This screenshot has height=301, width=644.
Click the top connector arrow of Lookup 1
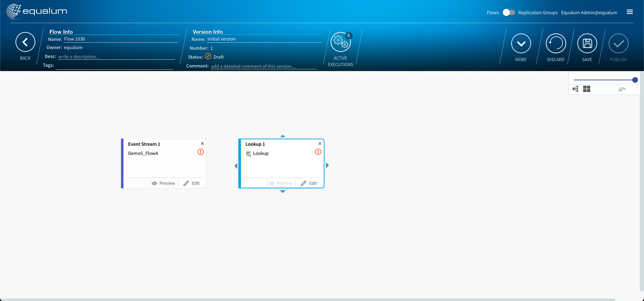click(x=283, y=136)
